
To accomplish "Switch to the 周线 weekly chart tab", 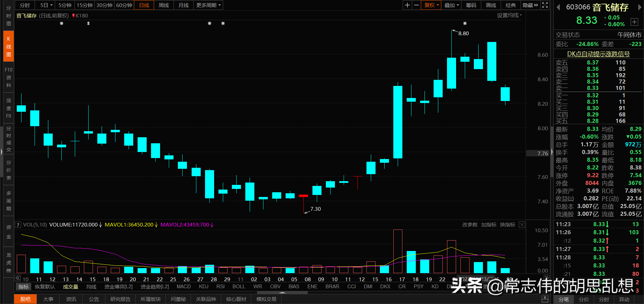I will pos(163,5).
